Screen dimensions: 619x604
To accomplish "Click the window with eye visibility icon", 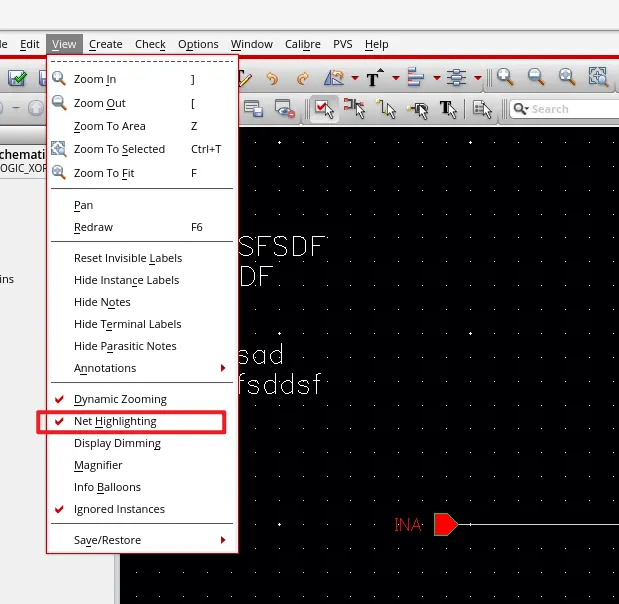I will (285, 109).
